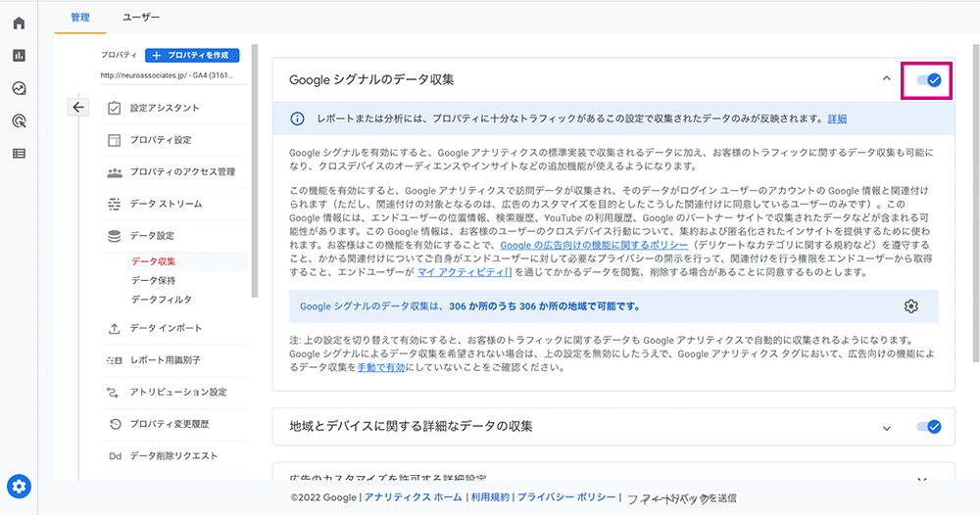The width and height of the screenshot is (980, 516).
Task: Click the プロパティを作成 button
Action: point(192,55)
